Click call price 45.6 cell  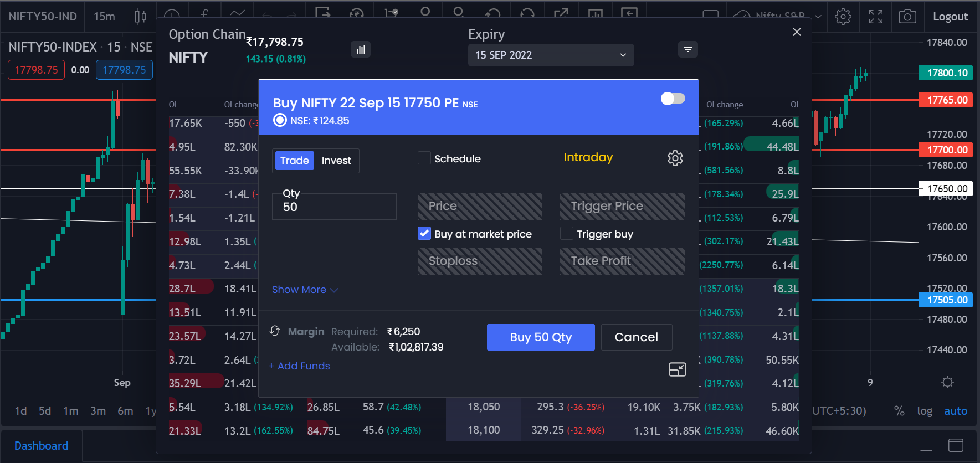coord(373,430)
